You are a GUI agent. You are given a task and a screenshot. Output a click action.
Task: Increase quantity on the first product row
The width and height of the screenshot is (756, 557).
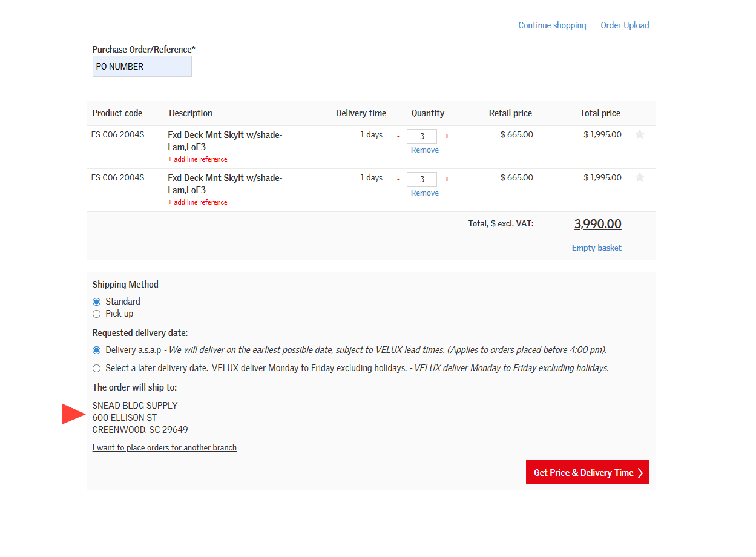447,136
